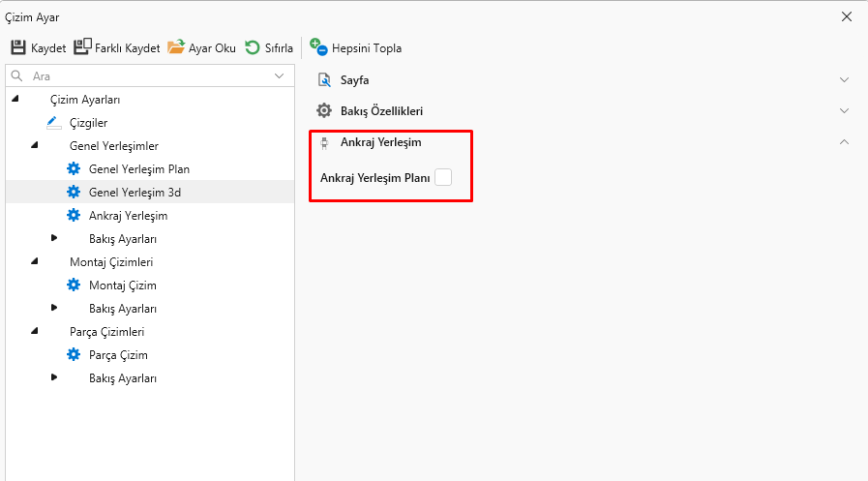The image size is (868, 481).
Task: Click the Ara search input field
Action: coord(145,75)
